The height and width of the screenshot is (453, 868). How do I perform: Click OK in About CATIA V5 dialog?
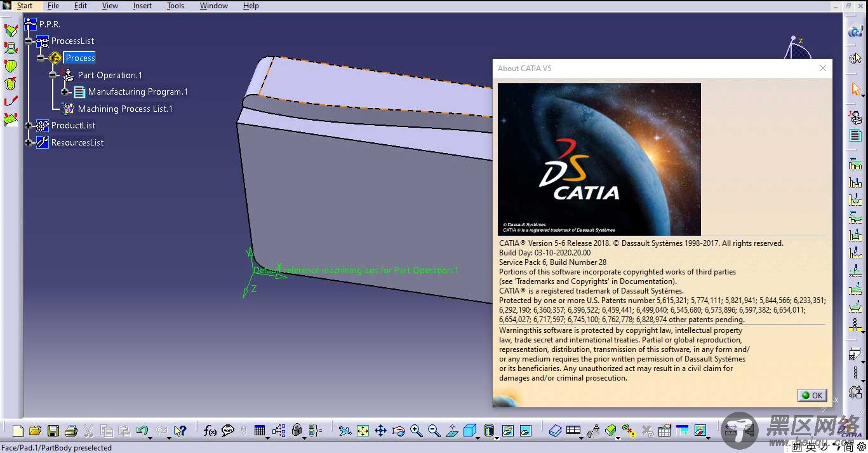812,395
